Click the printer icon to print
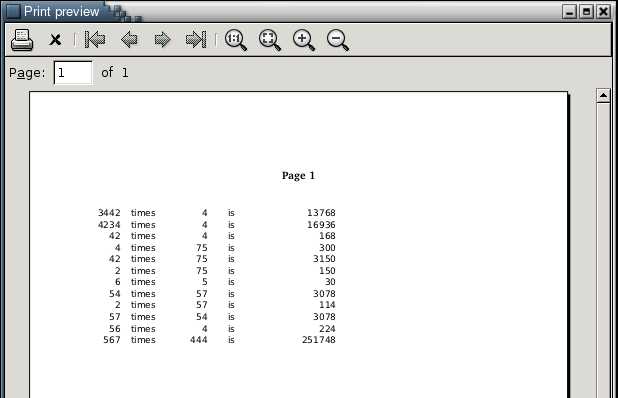Screen dimensions: 618x398 pos(22,40)
